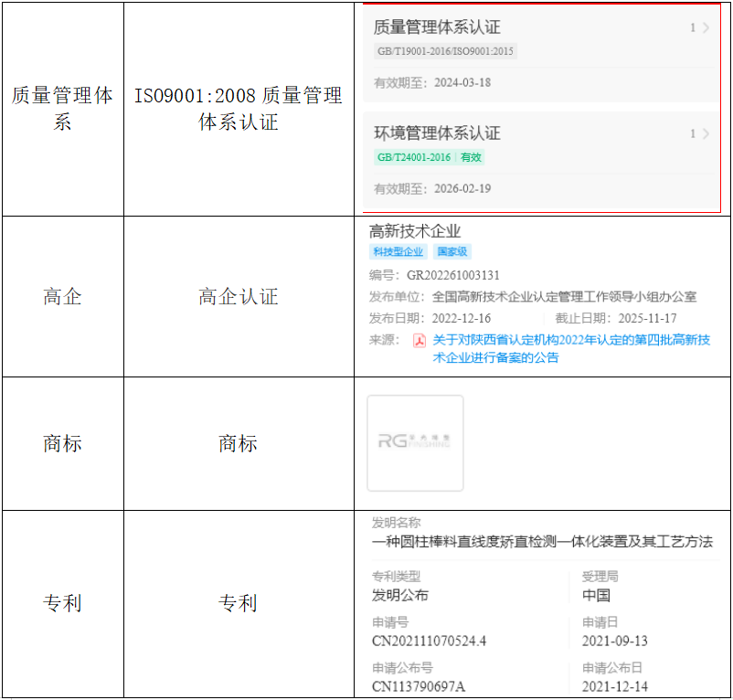Image resolution: width=733 pixels, height=700 pixels.
Task: Select the 环境管理体系认证 card title
Action: pos(437,133)
